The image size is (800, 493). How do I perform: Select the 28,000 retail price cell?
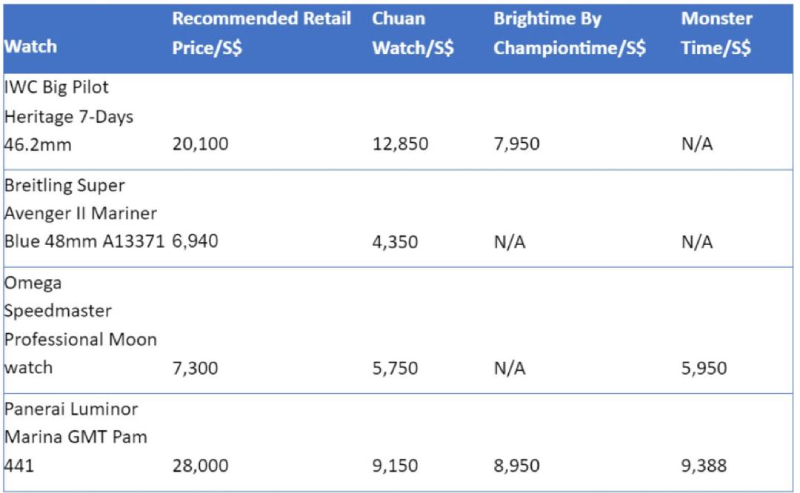tap(200, 465)
